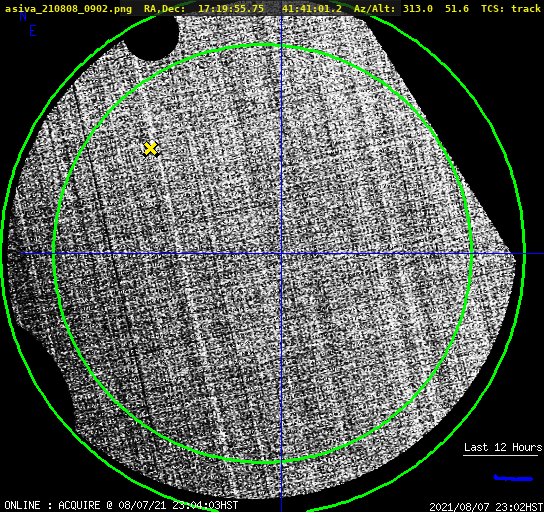Click the blue crosshair center intersection

[281, 254]
